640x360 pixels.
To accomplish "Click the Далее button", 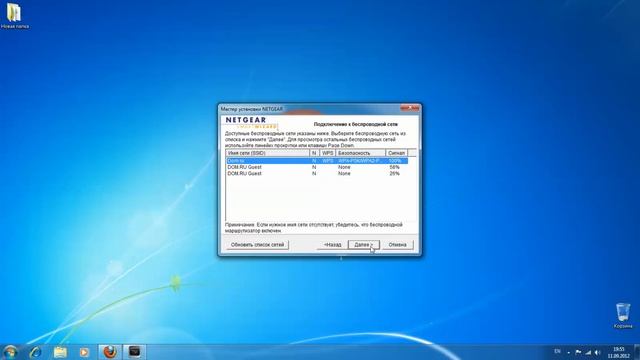I will [x=363, y=244].
